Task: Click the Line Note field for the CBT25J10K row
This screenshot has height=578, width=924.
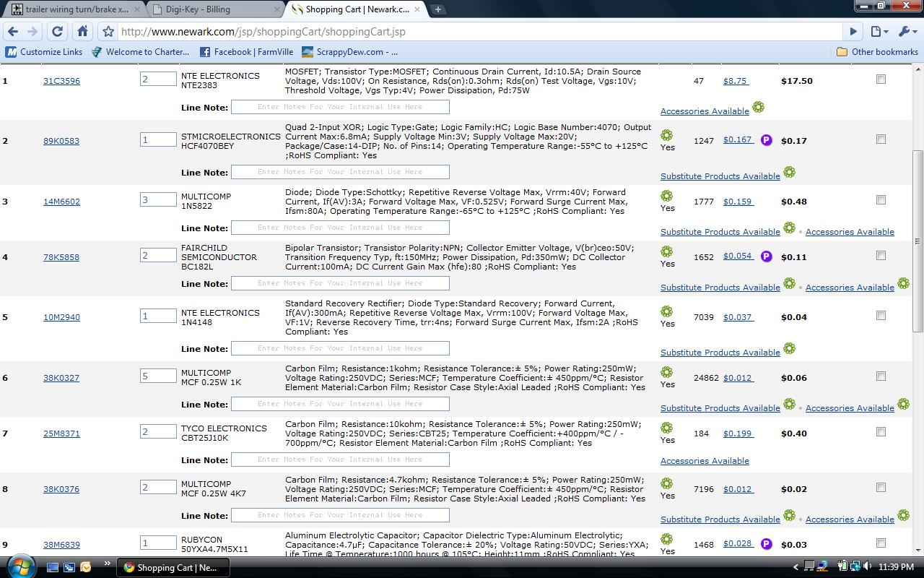Action: (340, 460)
